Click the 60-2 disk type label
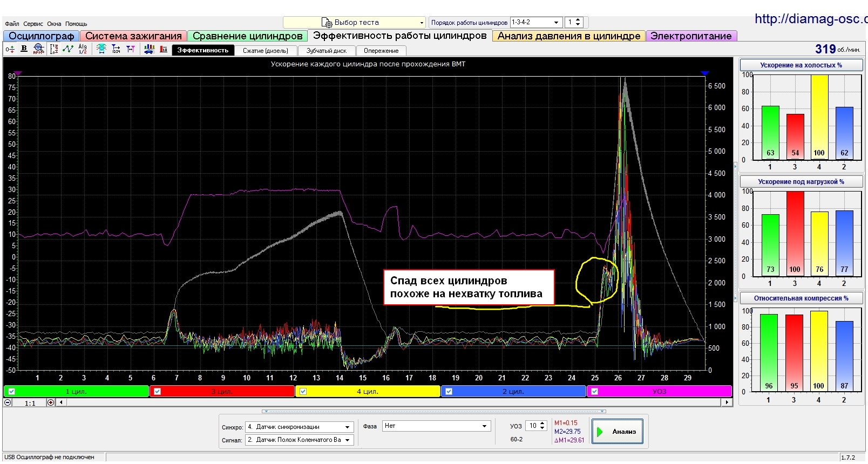868x464 pixels. click(517, 439)
